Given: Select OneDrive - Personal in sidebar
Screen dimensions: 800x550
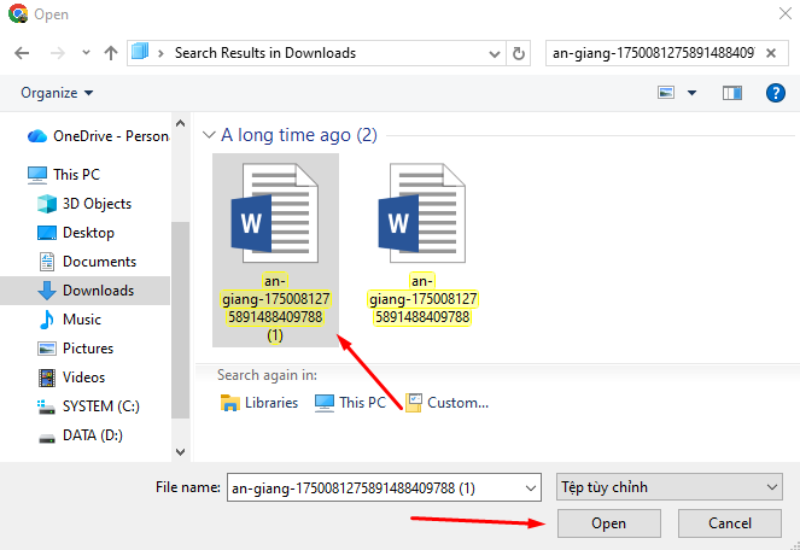Looking at the screenshot, I should pos(98,136).
